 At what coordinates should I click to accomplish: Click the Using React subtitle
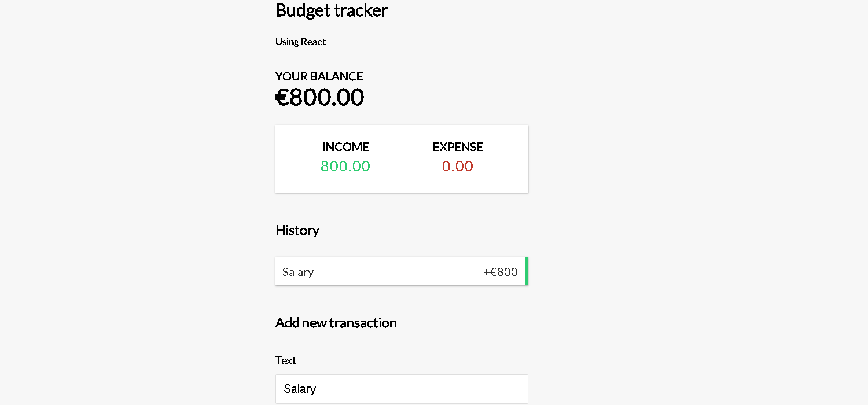click(300, 42)
